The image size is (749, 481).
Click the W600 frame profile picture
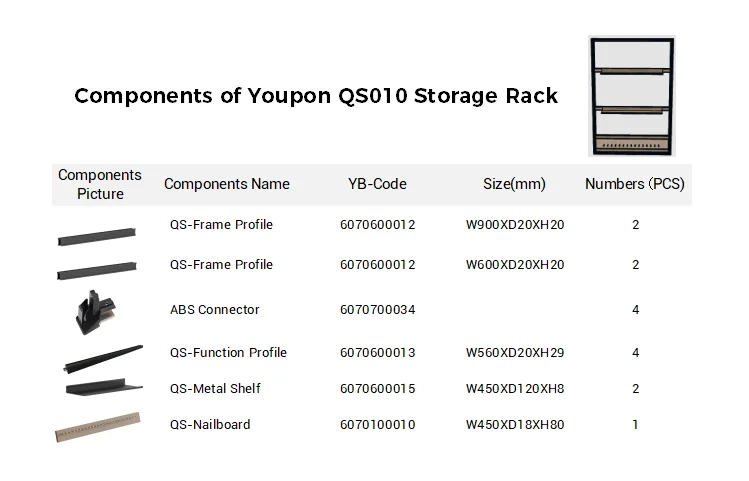point(97,269)
